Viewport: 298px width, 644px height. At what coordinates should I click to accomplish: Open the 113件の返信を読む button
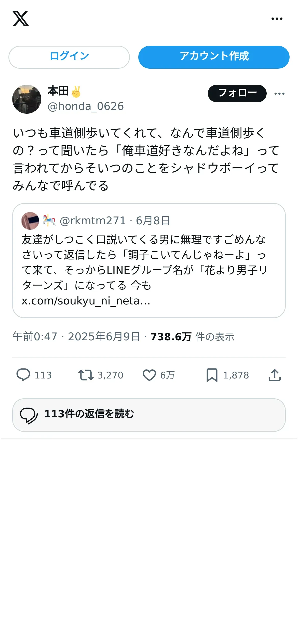[x=149, y=415]
